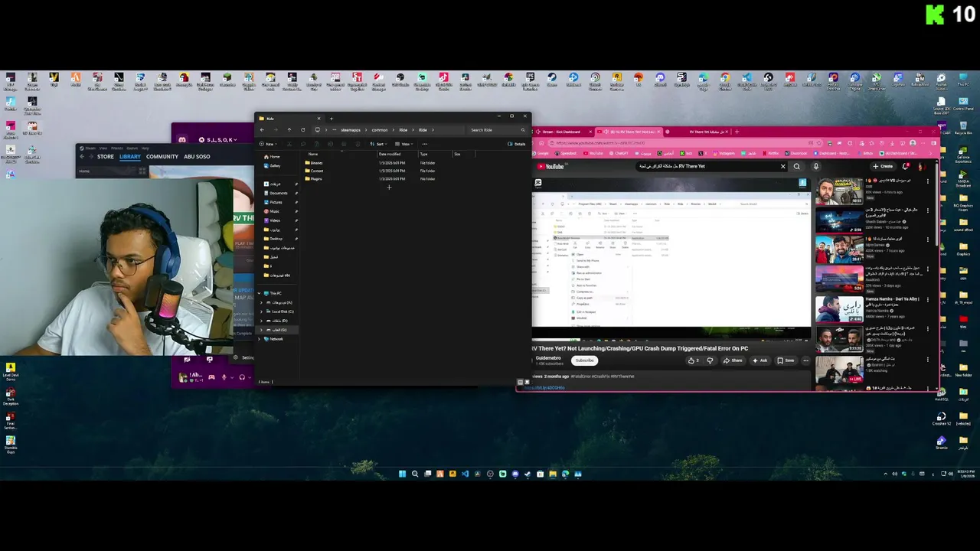Open the Windows Start menu
This screenshot has height=551, width=980.
(402, 474)
